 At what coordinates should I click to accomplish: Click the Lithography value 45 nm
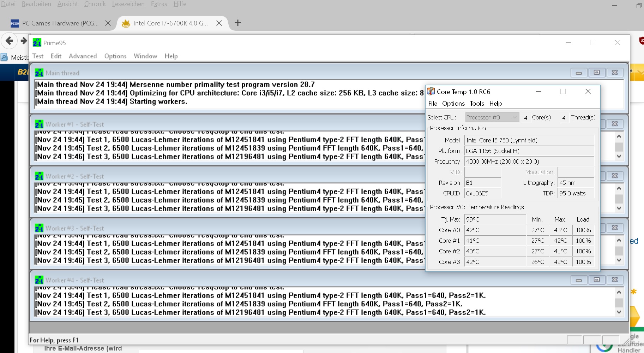pyautogui.click(x=576, y=183)
